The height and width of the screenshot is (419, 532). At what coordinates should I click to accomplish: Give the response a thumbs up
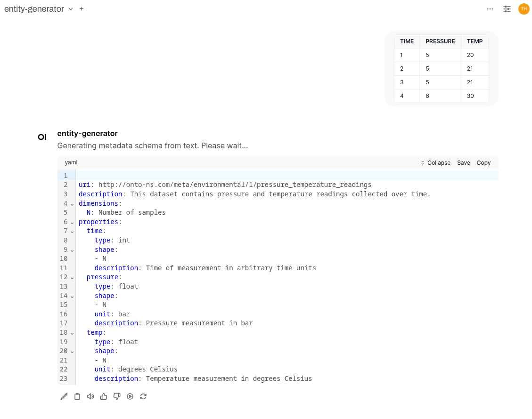click(103, 396)
